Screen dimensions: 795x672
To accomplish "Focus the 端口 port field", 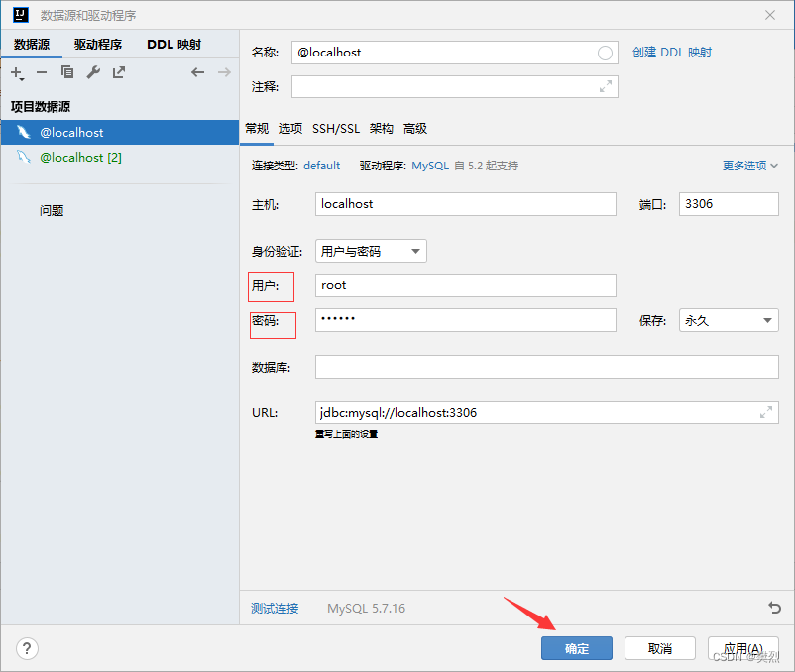I will [729, 204].
